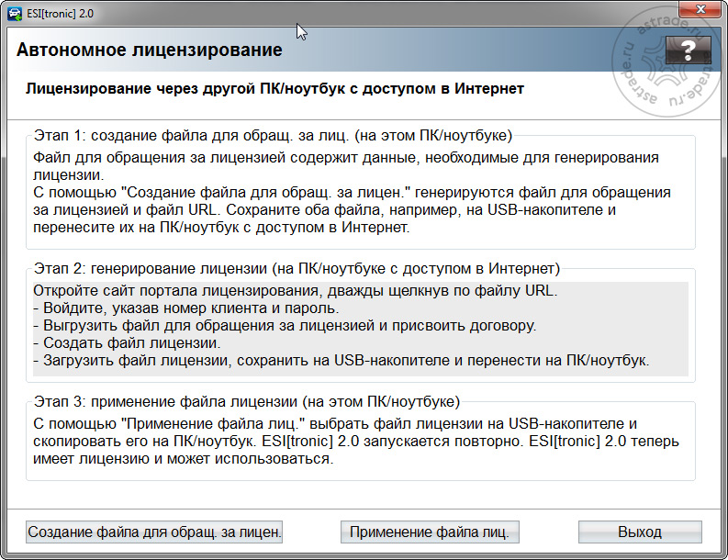
Task: Click 'Применение файла лиц.' button
Action: [430, 532]
